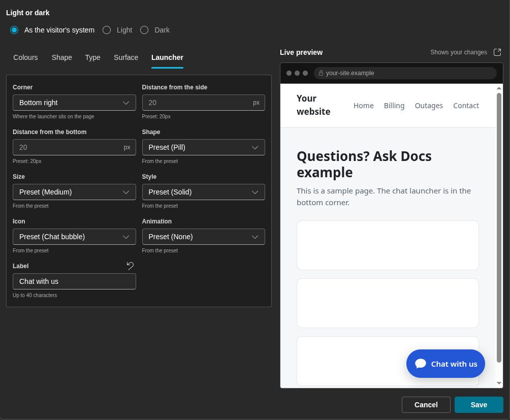Select 'As the visitor's system' radio option
The width and height of the screenshot is (510, 420).
[14, 30]
